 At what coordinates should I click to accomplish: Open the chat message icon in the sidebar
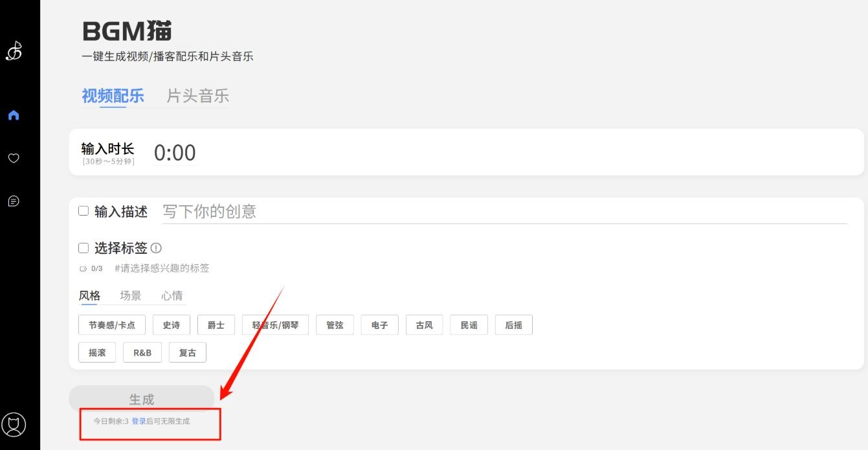point(14,201)
